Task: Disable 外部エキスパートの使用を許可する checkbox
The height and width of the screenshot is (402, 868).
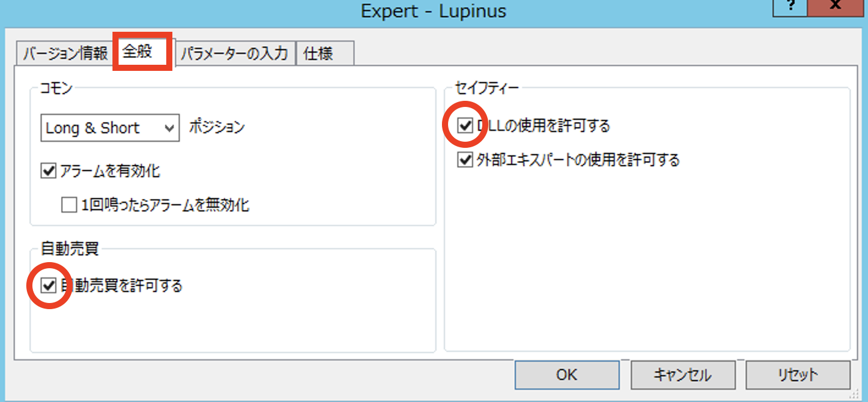Action: 465,161
